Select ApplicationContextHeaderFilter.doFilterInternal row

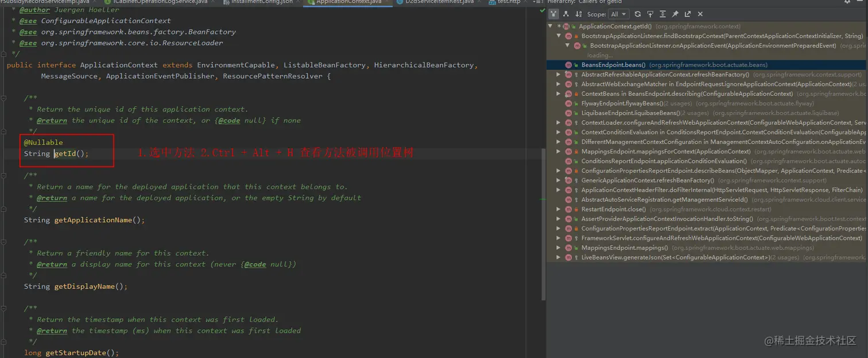tap(707, 190)
